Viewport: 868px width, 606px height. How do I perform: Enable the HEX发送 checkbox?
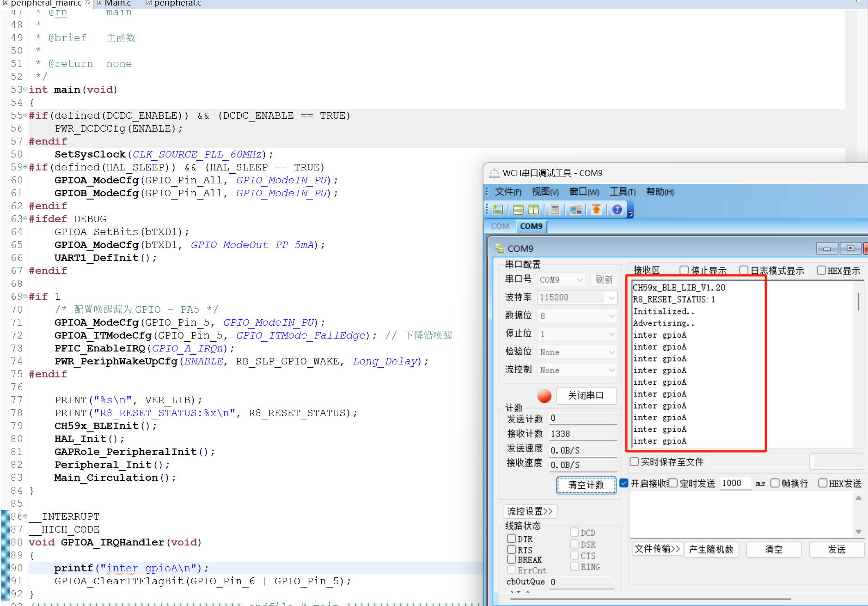click(x=823, y=483)
